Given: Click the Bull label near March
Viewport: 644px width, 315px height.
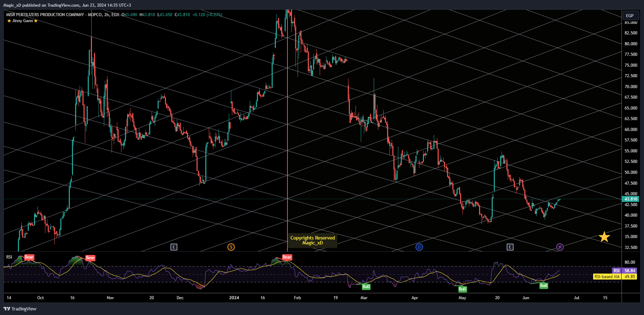Looking at the screenshot, I should [x=366, y=287].
